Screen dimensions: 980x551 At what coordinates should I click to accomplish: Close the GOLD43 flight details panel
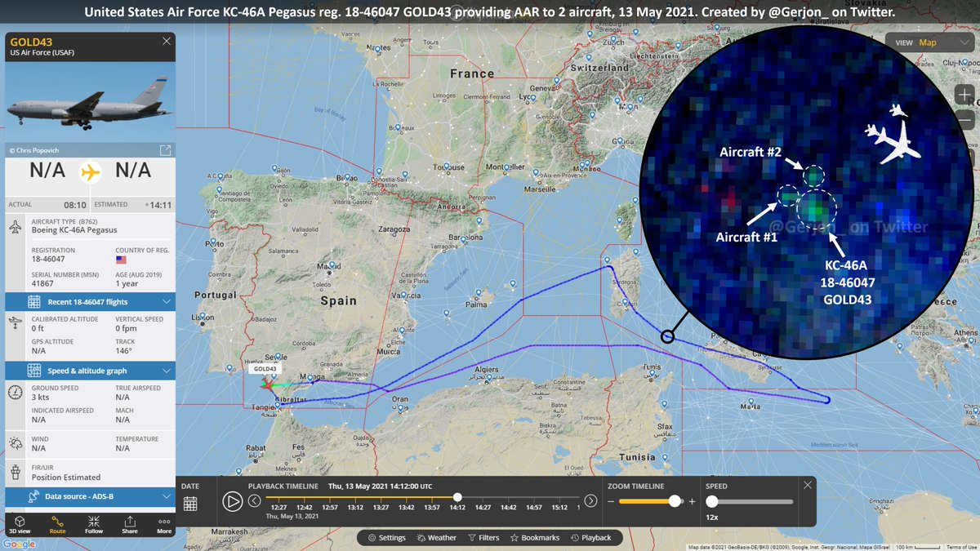[x=167, y=41]
